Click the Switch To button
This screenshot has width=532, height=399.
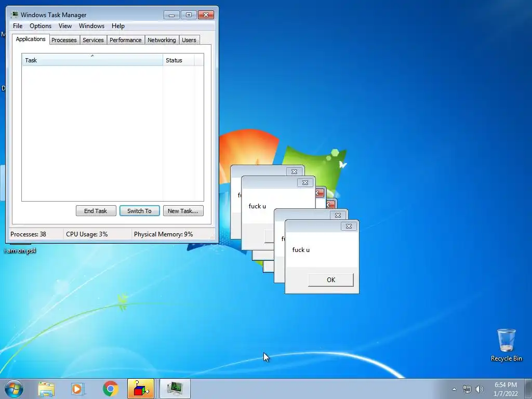tap(139, 211)
